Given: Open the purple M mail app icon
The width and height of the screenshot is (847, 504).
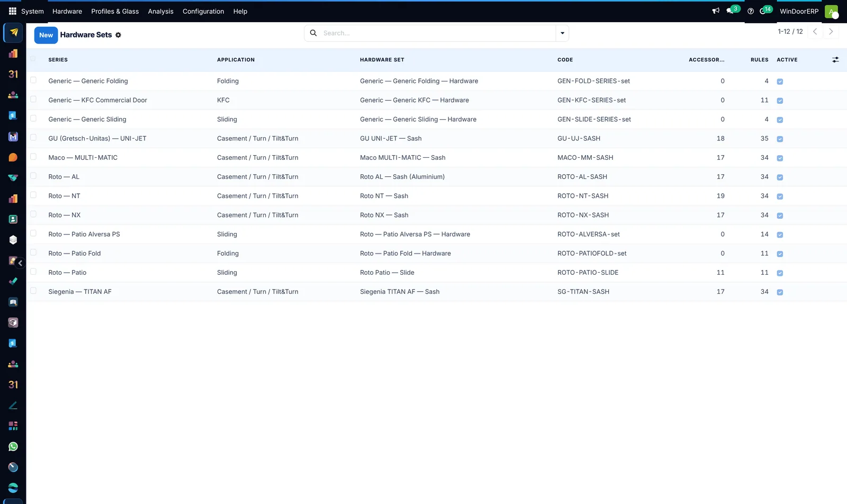Looking at the screenshot, I should [13, 137].
